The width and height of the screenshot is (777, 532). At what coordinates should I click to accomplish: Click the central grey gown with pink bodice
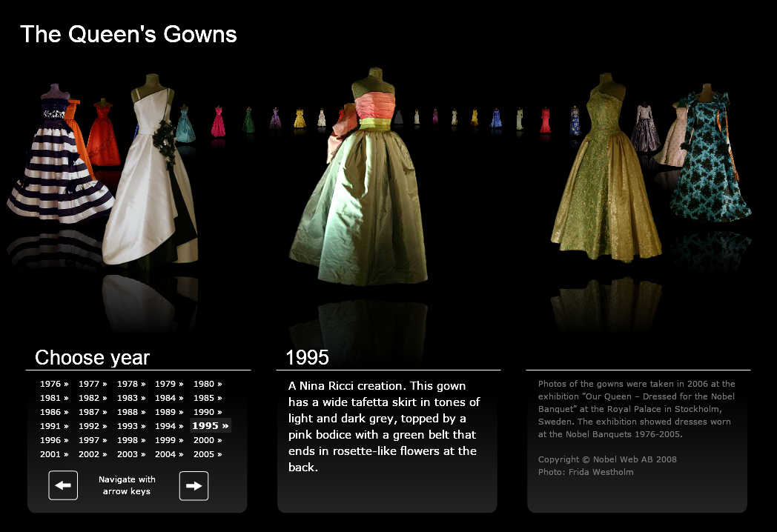pyautogui.click(x=360, y=179)
